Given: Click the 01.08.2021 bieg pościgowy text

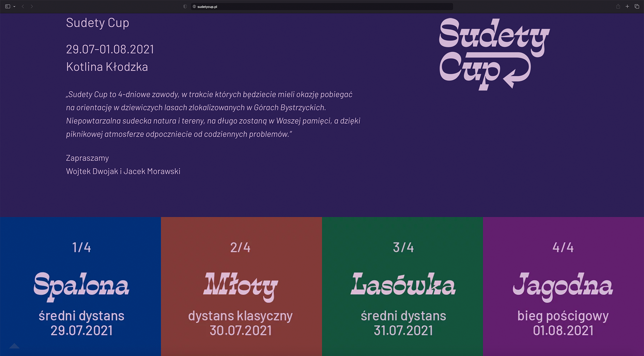Looking at the screenshot, I should [563, 323].
